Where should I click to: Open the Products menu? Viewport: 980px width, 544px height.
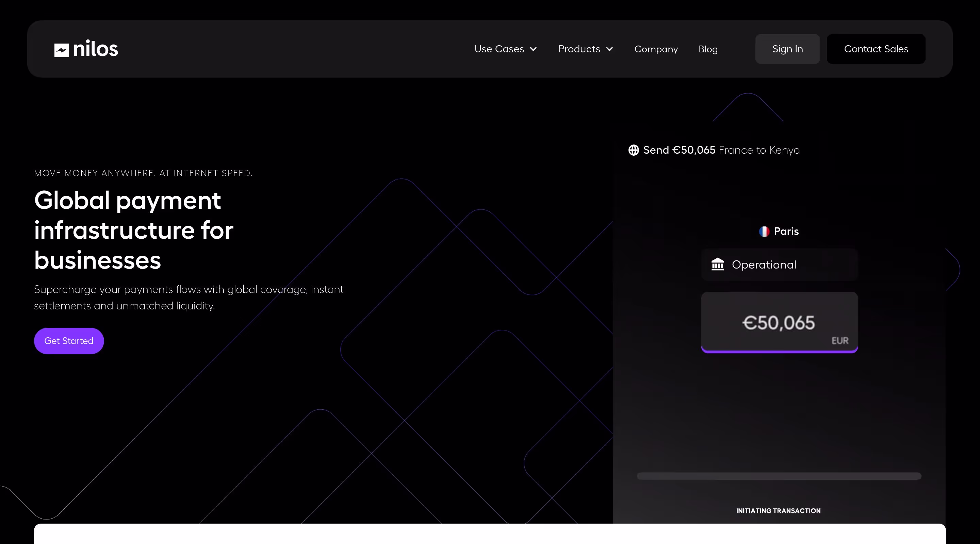coord(578,49)
